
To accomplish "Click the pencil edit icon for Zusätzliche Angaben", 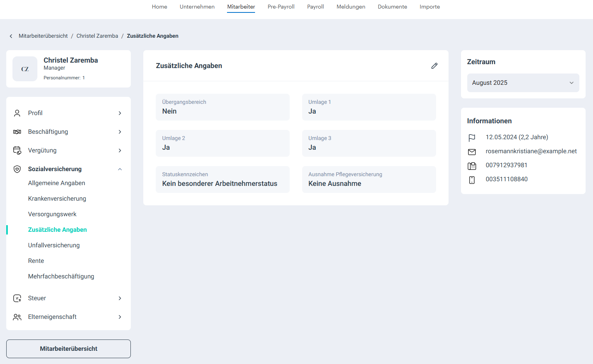I will click(x=435, y=66).
